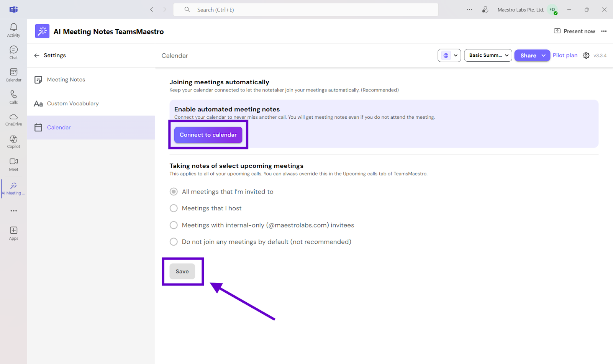Open the Pilot plan link
Image resolution: width=613 pixels, height=364 pixels.
[x=565, y=55]
